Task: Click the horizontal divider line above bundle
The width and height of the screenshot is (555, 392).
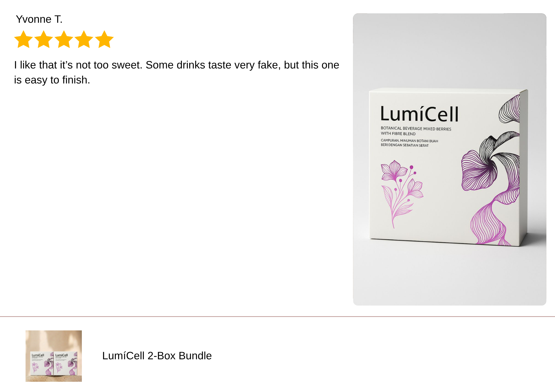Action: 277,316
